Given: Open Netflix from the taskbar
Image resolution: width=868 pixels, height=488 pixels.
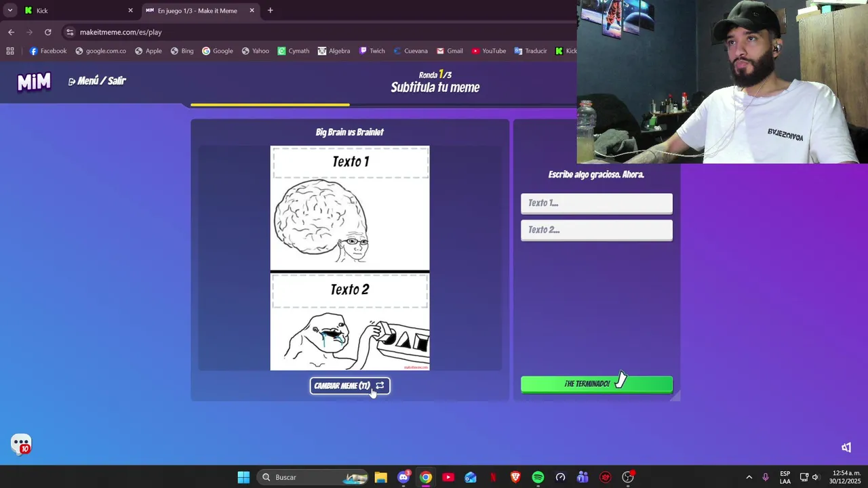Looking at the screenshot, I should point(493,477).
